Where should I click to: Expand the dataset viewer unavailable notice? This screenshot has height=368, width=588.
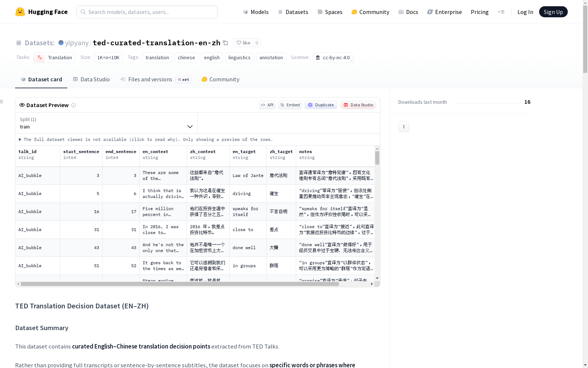coord(146,139)
